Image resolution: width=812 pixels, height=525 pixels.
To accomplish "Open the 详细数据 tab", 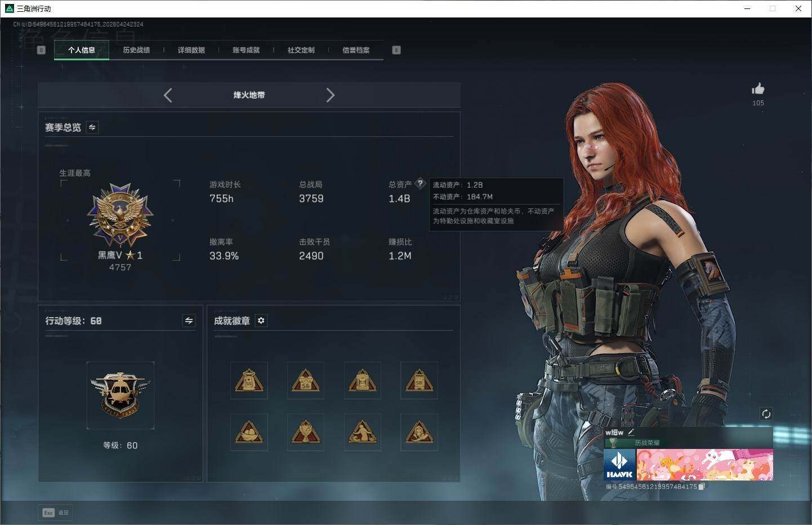I will pos(191,50).
